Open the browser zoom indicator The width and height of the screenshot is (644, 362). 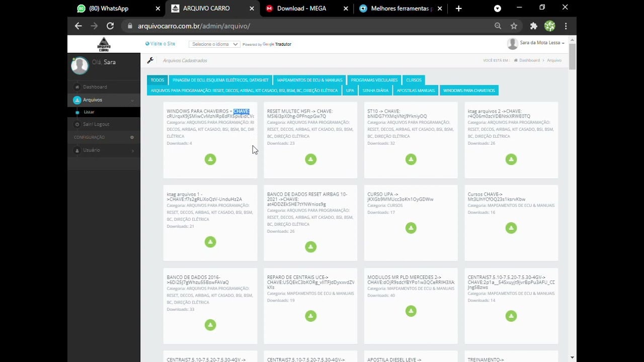pos(498,26)
